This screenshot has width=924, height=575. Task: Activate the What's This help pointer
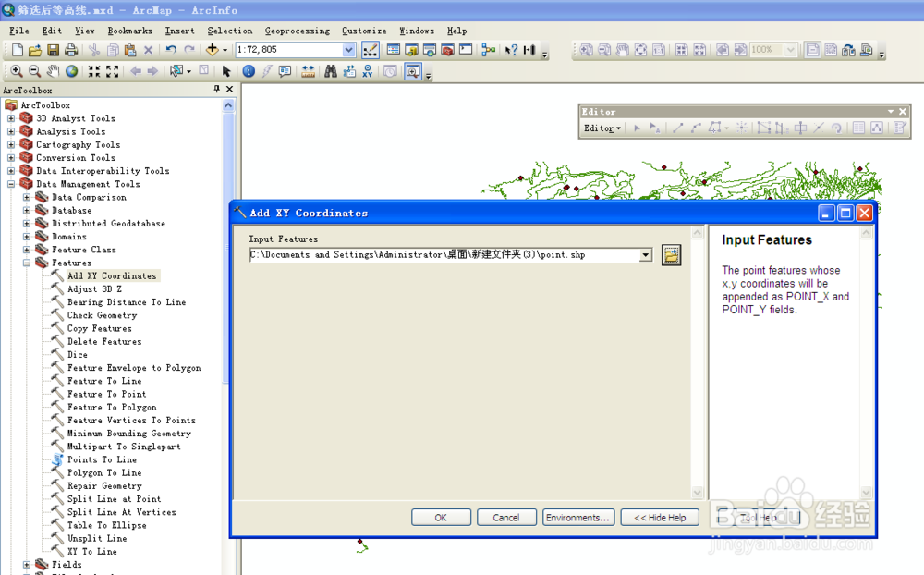coord(511,50)
